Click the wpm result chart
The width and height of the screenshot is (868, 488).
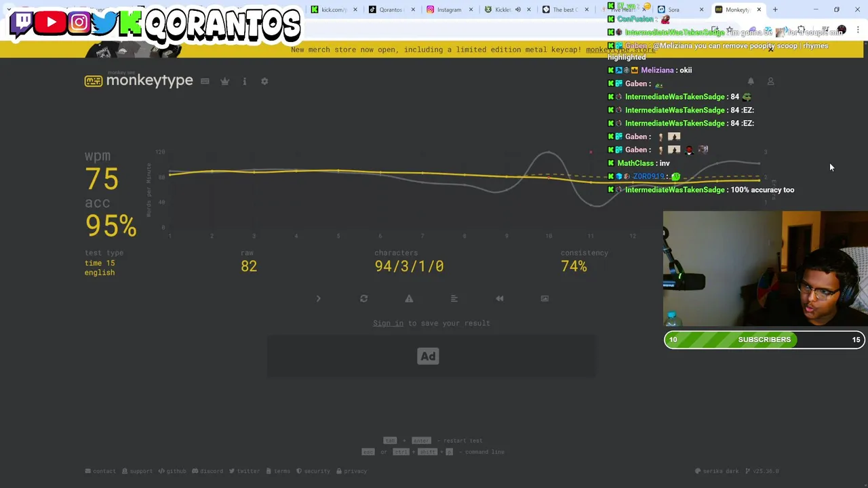click(x=461, y=193)
